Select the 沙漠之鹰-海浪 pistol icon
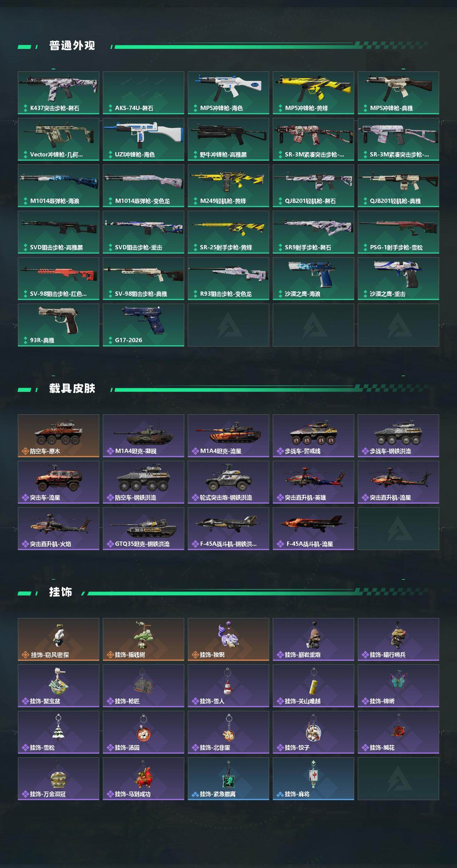The height and width of the screenshot is (868, 457). [313, 279]
